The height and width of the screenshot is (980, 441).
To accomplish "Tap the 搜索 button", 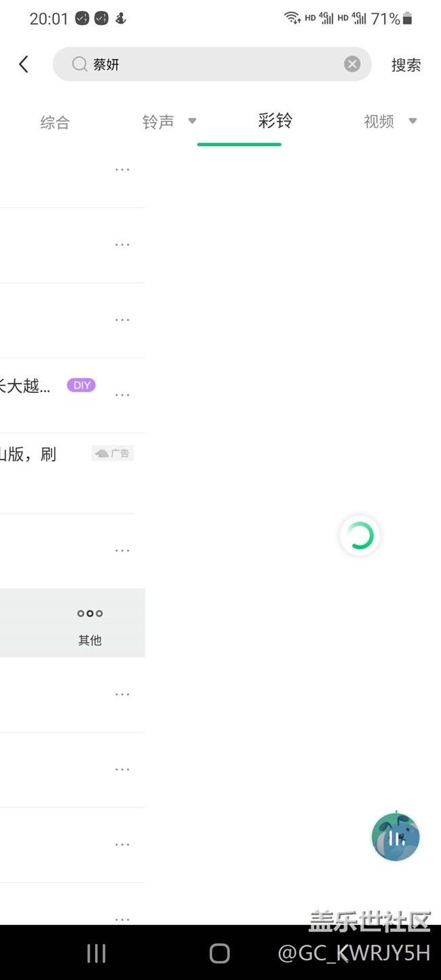I will pyautogui.click(x=406, y=65).
